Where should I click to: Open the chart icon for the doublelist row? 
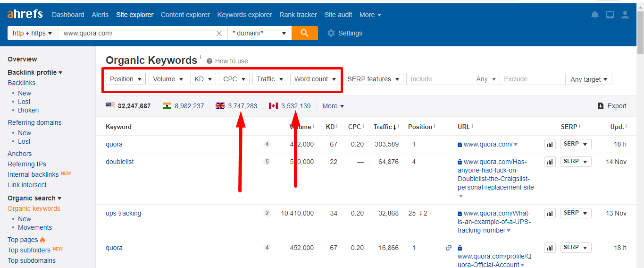[x=550, y=162]
